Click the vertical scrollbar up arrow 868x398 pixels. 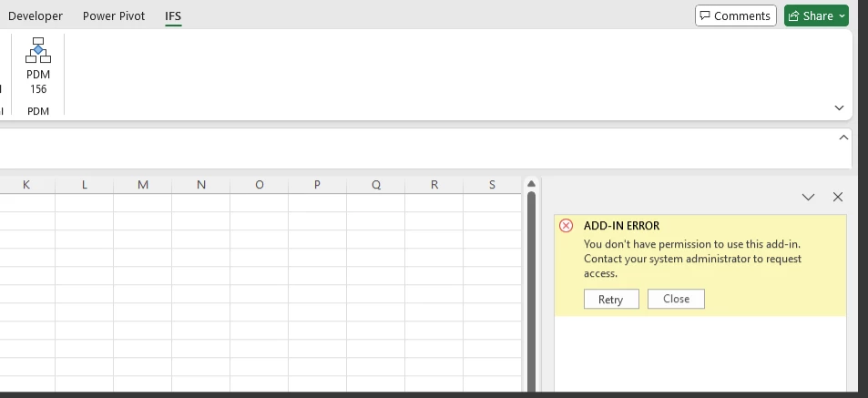click(531, 184)
